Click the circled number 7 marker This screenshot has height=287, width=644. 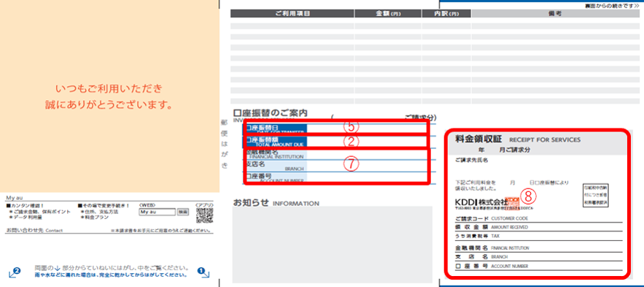pos(351,164)
